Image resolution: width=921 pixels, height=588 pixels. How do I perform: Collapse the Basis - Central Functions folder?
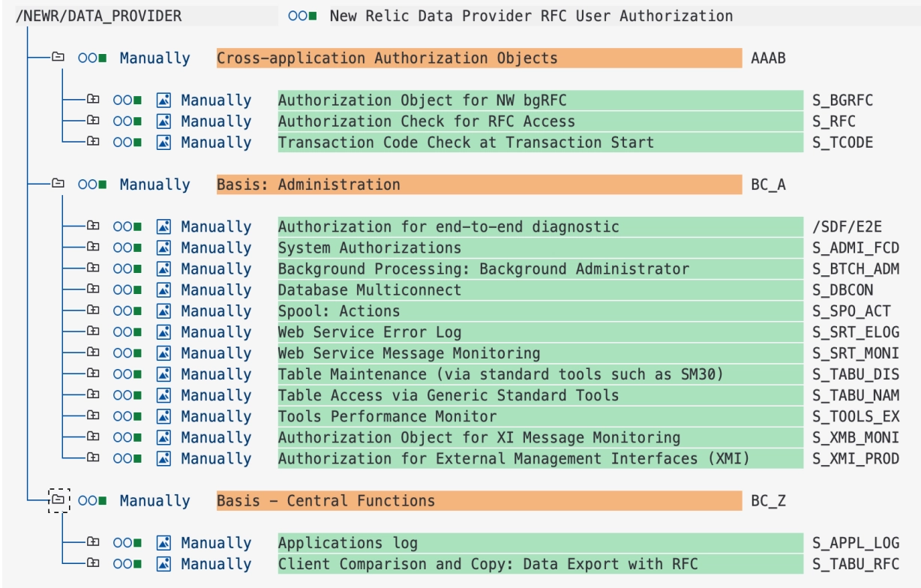[58, 499]
